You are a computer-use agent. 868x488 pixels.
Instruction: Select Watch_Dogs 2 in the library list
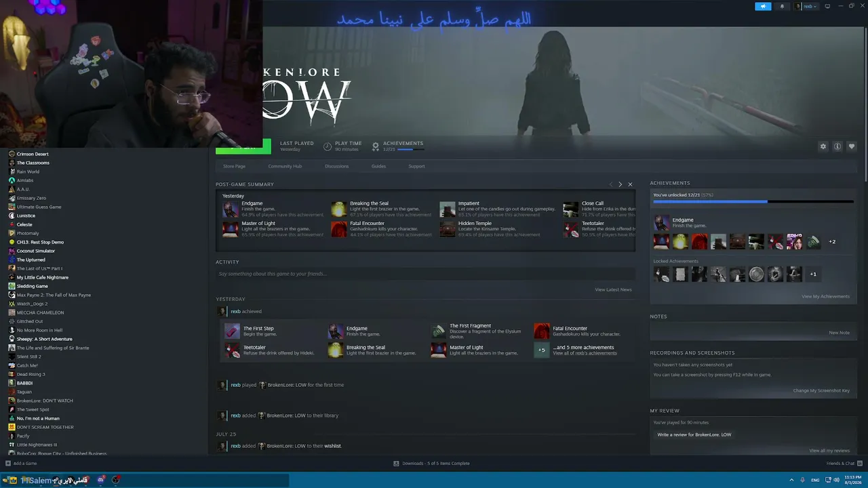(x=32, y=304)
